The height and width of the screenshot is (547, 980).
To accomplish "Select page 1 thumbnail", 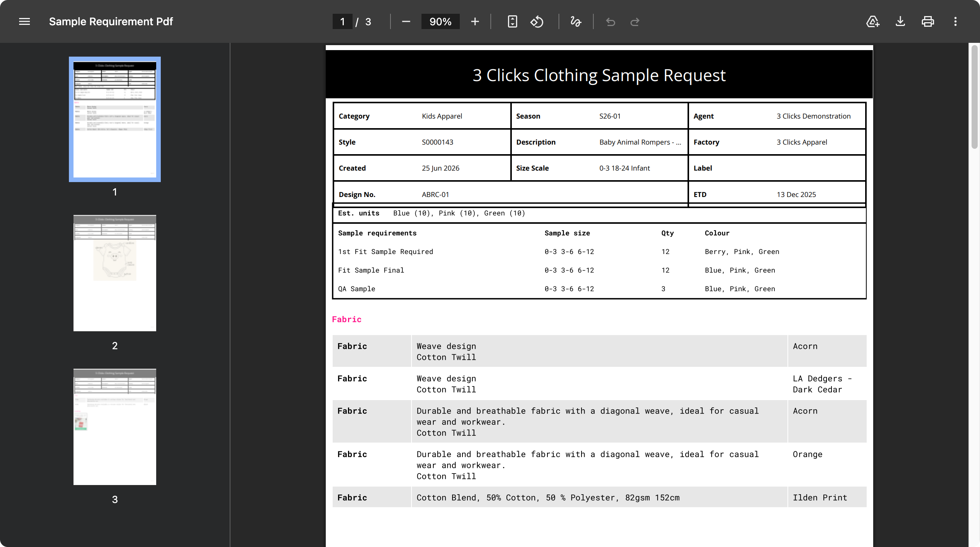I will pos(115,119).
